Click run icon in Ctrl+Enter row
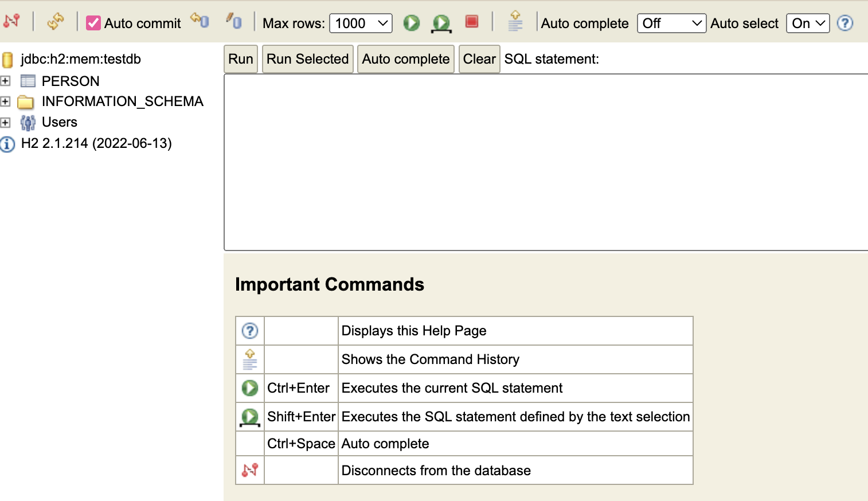Image resolution: width=868 pixels, height=501 pixels. click(250, 388)
